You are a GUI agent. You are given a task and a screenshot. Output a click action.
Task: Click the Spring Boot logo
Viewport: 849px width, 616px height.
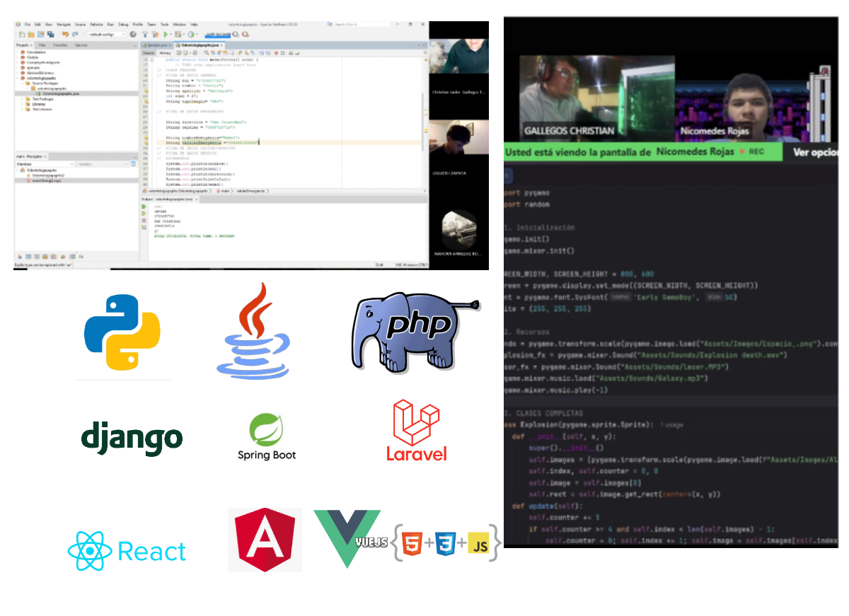(267, 436)
